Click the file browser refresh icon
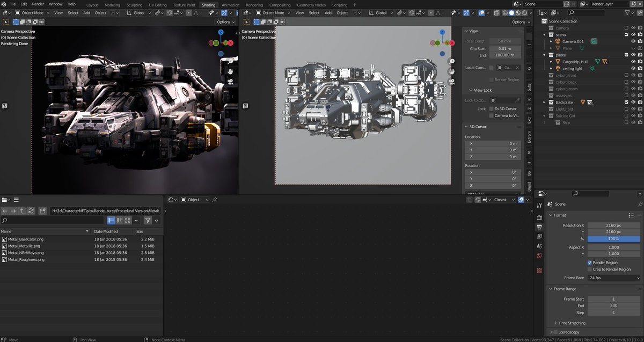Screen dimensions: 644x342 [31, 211]
